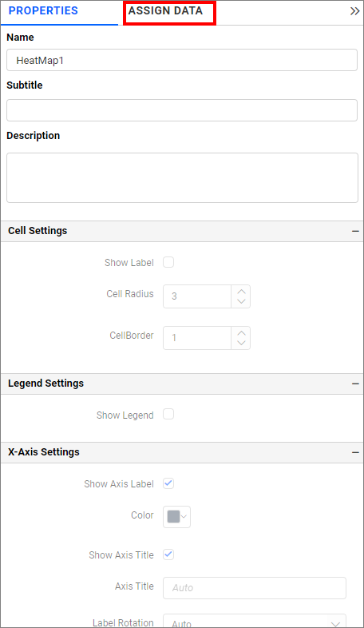Image resolution: width=364 pixels, height=628 pixels.
Task: Select the PROPERTIES tab
Action: 43,11
